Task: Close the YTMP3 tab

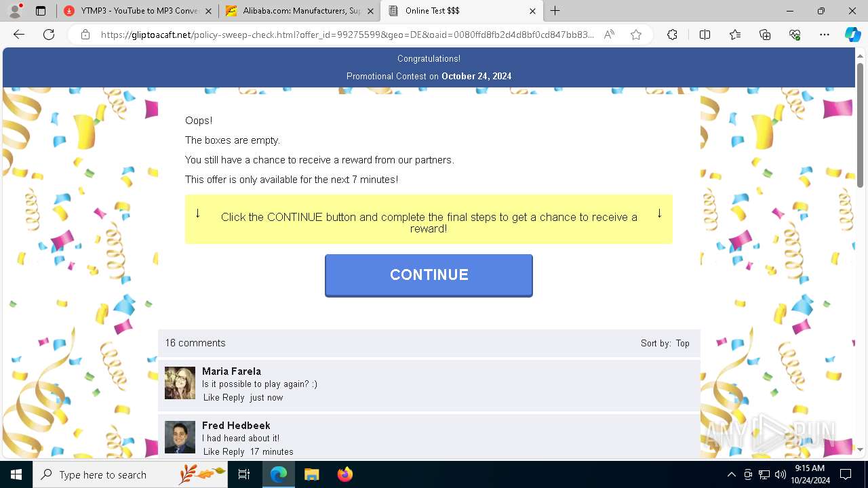Action: [208, 11]
